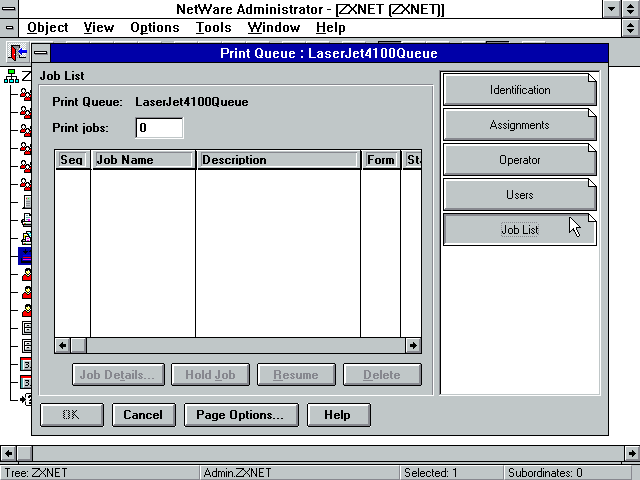The width and height of the screenshot is (640, 480).
Task: Click the LaserJet4100Queue name beside Print Queue label
Action: (191, 102)
